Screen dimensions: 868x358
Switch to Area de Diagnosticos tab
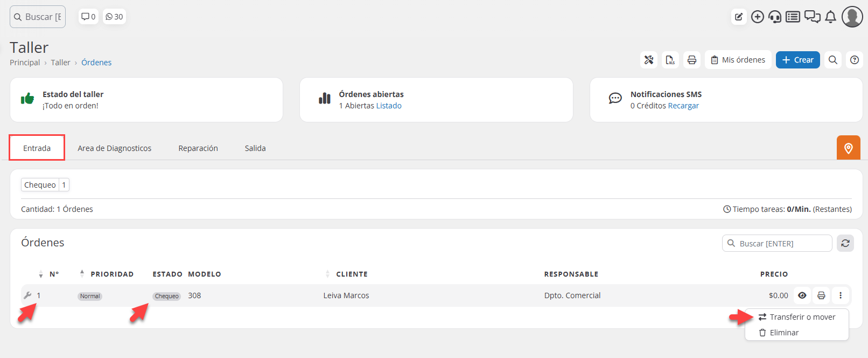coord(114,148)
